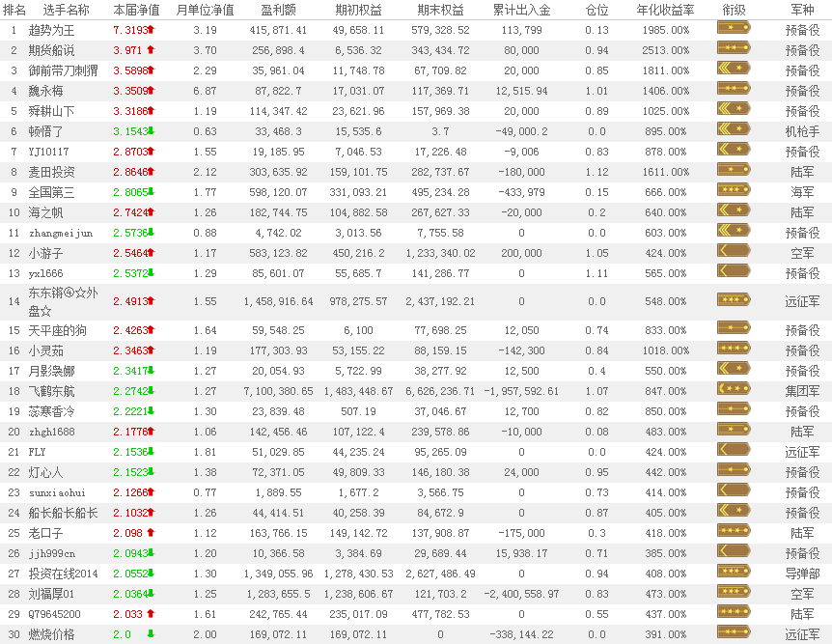Screen dimensions: 832x644
Task: Open contestant Q79645200 name link
Action: click(x=55, y=614)
